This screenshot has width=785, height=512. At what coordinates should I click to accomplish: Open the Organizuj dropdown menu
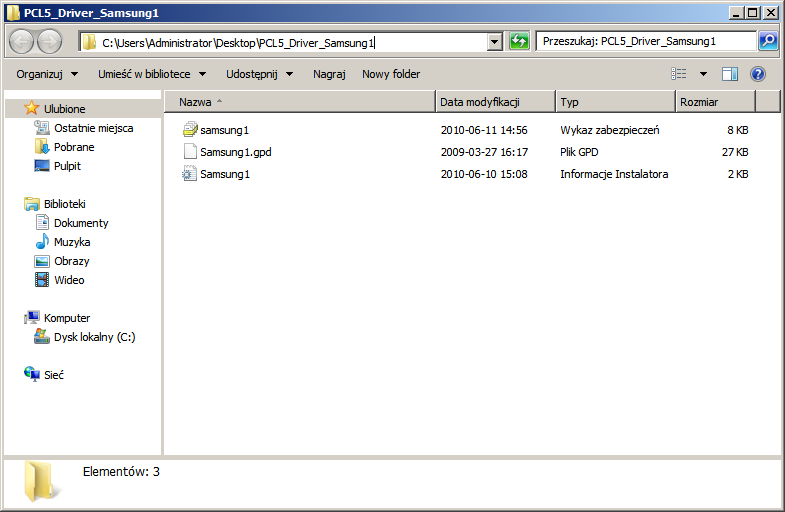click(x=47, y=74)
